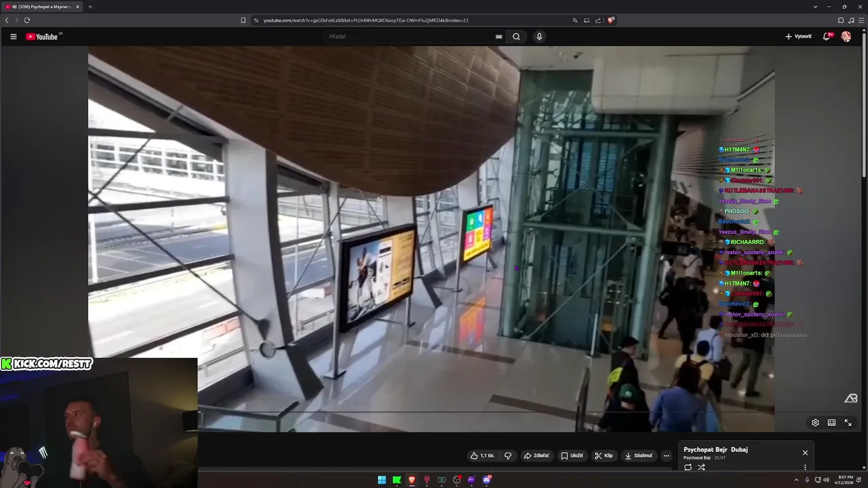Click the browser back arrow
Viewport: 868px width, 488px height.
7,20
